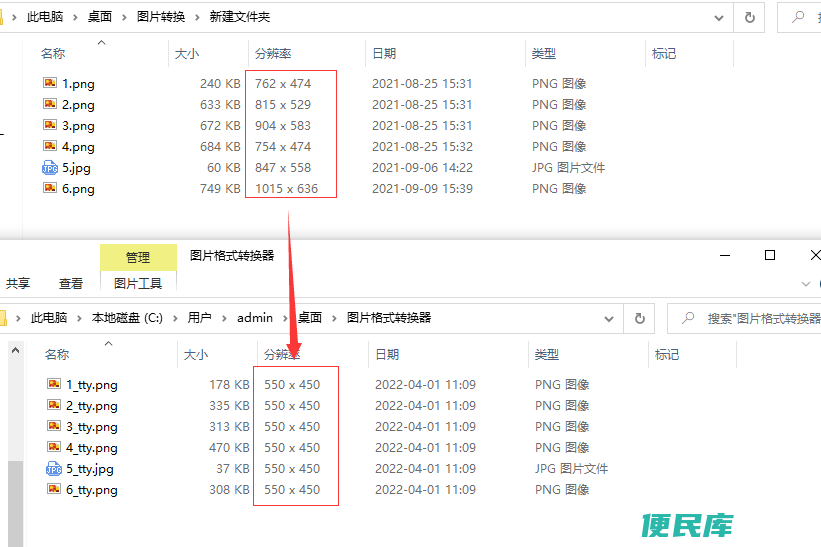The width and height of the screenshot is (821, 547).
Task: Open the 管理 ribbon tab
Action: pyautogui.click(x=138, y=258)
